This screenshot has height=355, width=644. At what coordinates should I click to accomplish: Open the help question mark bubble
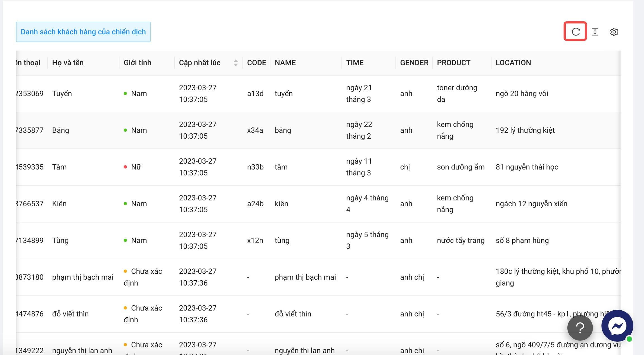point(580,328)
